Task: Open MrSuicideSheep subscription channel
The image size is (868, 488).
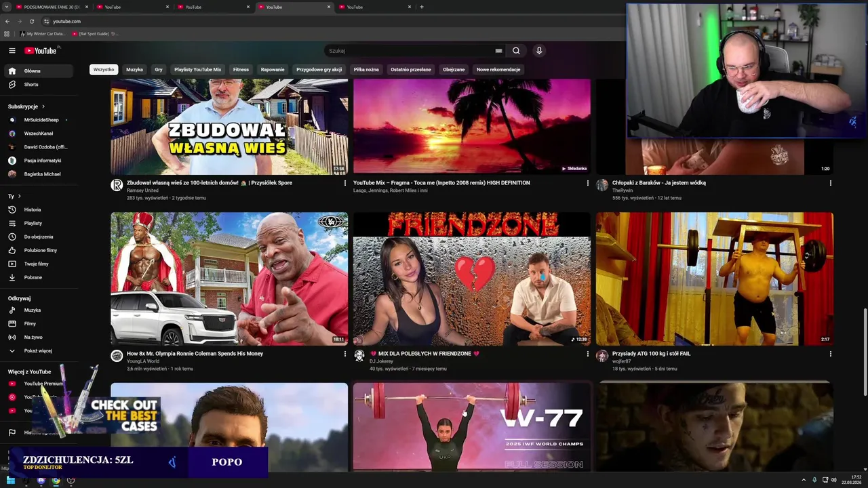Action: (x=41, y=120)
